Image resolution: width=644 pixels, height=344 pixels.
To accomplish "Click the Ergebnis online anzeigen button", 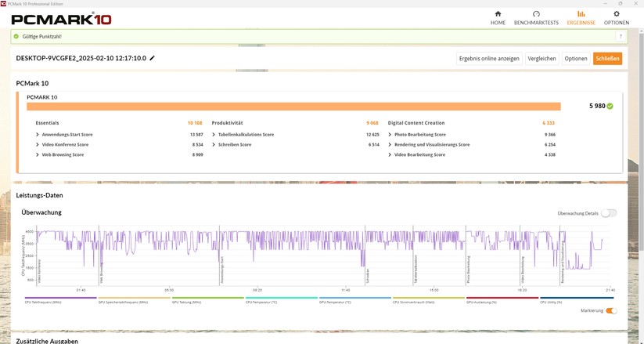I will point(489,58).
